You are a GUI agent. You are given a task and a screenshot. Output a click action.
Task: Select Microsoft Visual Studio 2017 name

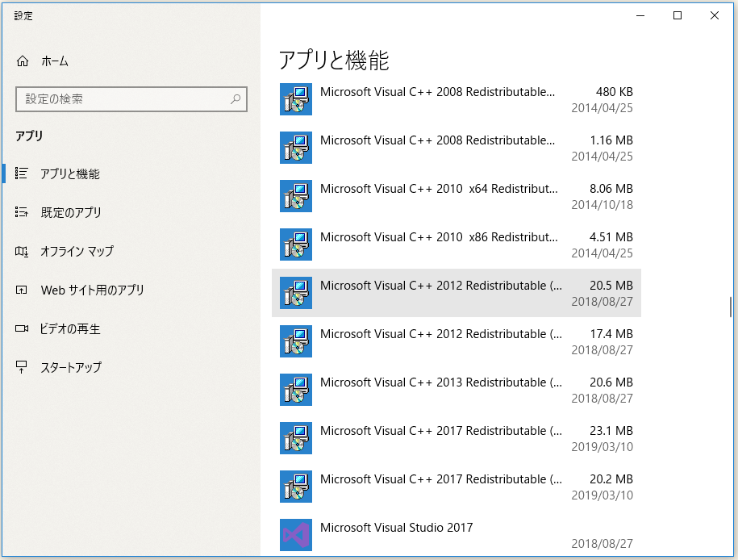point(396,528)
